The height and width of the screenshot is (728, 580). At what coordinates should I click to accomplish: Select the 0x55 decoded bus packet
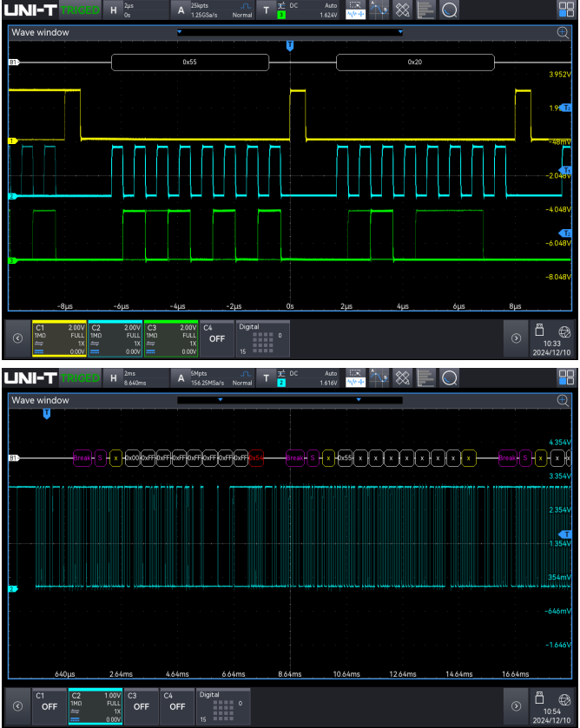[189, 62]
